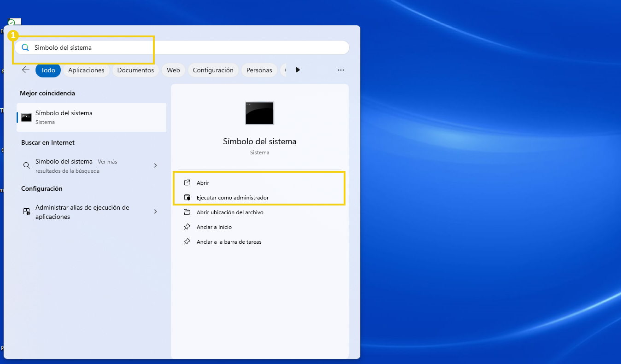Select the Configuración filter tab
Screen dimensions: 621x364
pyautogui.click(x=213, y=70)
